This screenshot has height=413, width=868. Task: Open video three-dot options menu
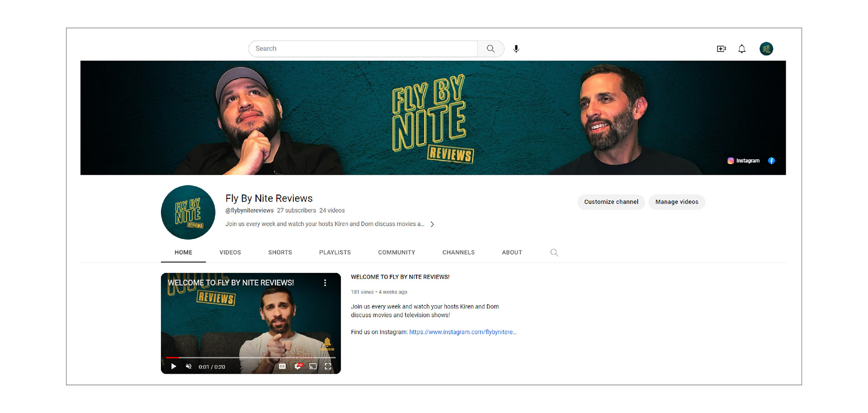(325, 283)
